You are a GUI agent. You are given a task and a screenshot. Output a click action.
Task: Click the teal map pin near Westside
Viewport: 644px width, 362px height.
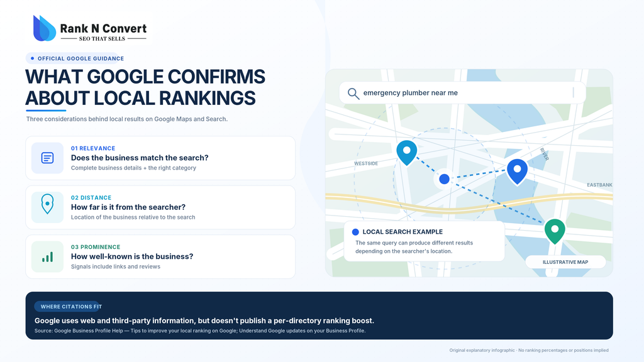(407, 153)
